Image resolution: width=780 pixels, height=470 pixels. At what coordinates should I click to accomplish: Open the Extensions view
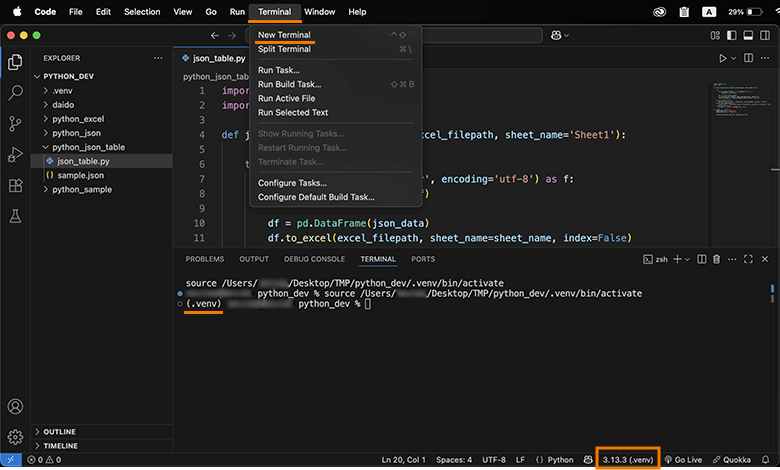pos(15,186)
